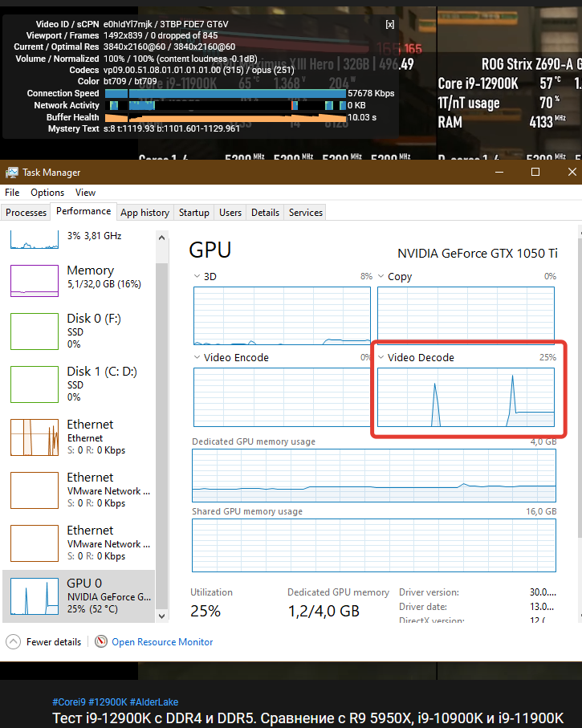Switch to the Services tab

coord(306,212)
